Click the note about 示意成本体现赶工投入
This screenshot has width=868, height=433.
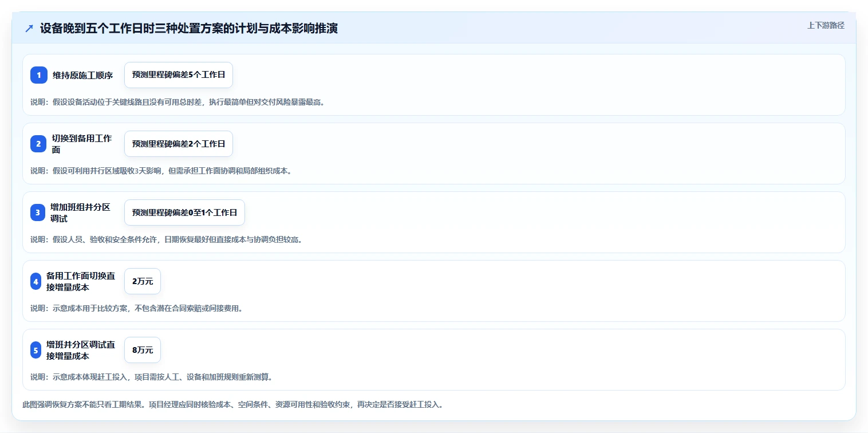point(151,377)
